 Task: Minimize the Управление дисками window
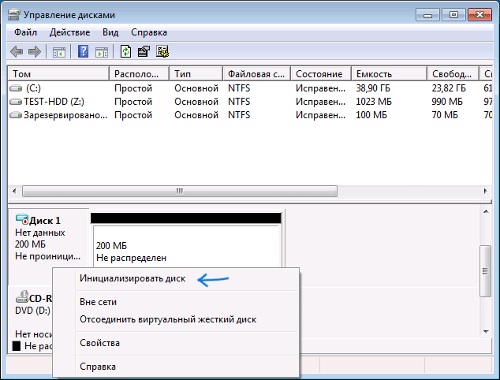[428, 15]
